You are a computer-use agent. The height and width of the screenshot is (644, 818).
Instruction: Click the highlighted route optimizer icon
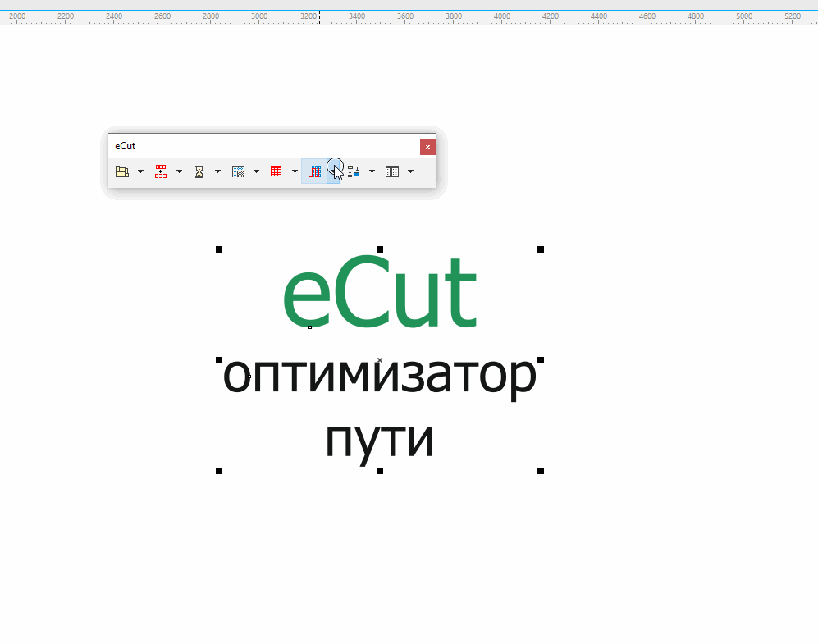pyautogui.click(x=315, y=171)
